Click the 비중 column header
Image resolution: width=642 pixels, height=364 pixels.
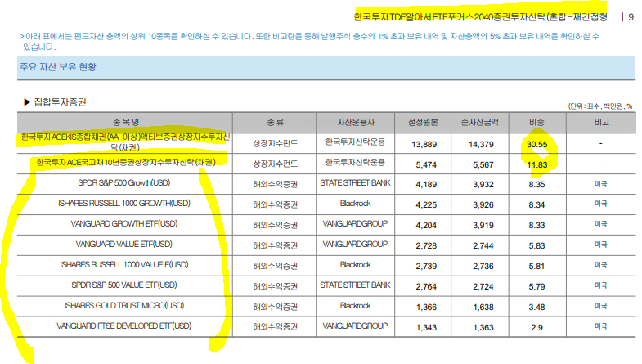536,122
